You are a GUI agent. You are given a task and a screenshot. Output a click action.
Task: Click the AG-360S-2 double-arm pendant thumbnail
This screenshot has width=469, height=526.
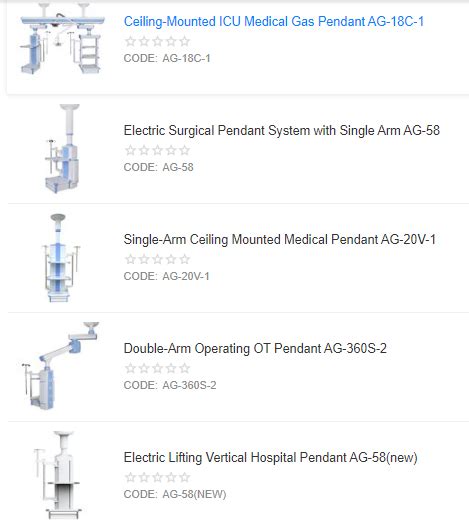[x=60, y=366]
